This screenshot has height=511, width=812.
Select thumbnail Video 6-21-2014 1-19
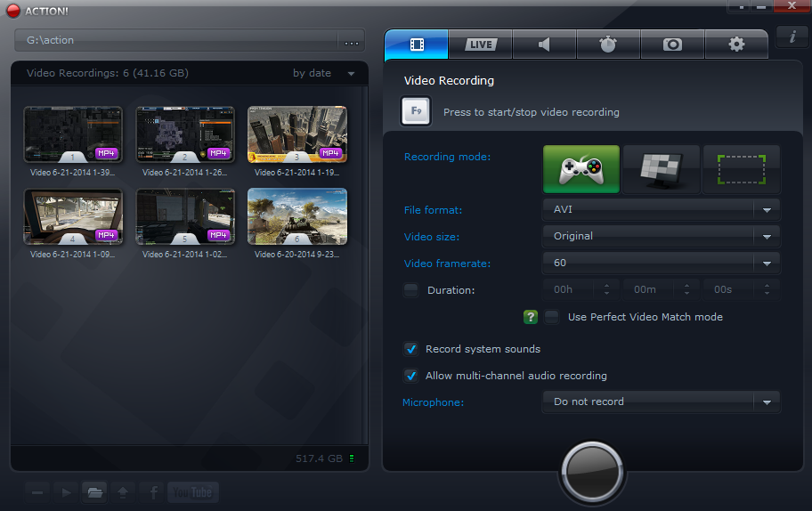coord(297,134)
